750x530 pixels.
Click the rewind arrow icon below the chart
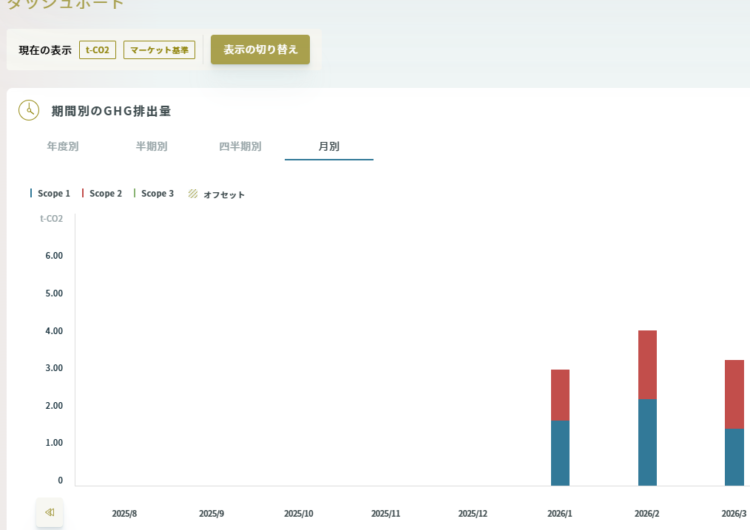pos(49,512)
